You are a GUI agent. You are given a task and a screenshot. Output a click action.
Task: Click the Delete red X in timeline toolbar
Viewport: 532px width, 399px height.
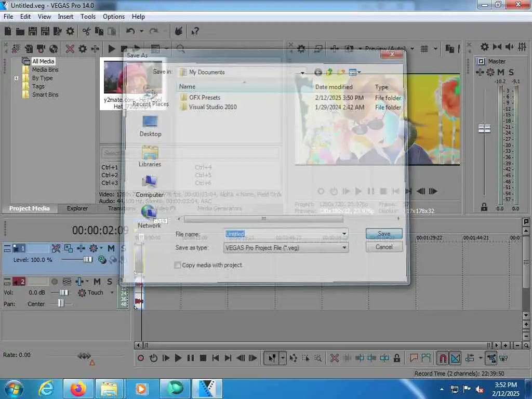click(x=334, y=358)
